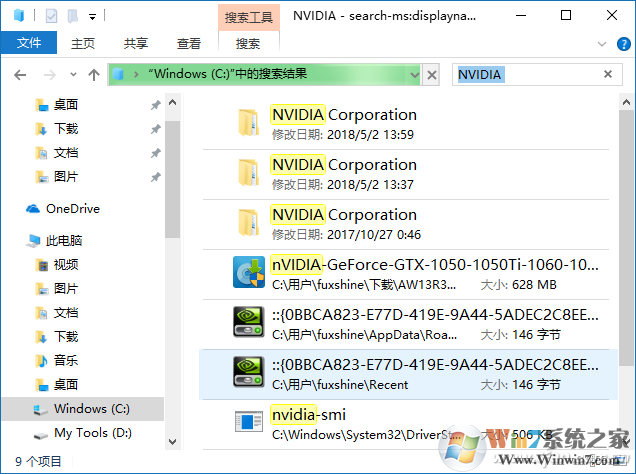Image resolution: width=636 pixels, height=474 pixels.
Task: Focus the NVIDIA search input field
Action: pyautogui.click(x=537, y=75)
